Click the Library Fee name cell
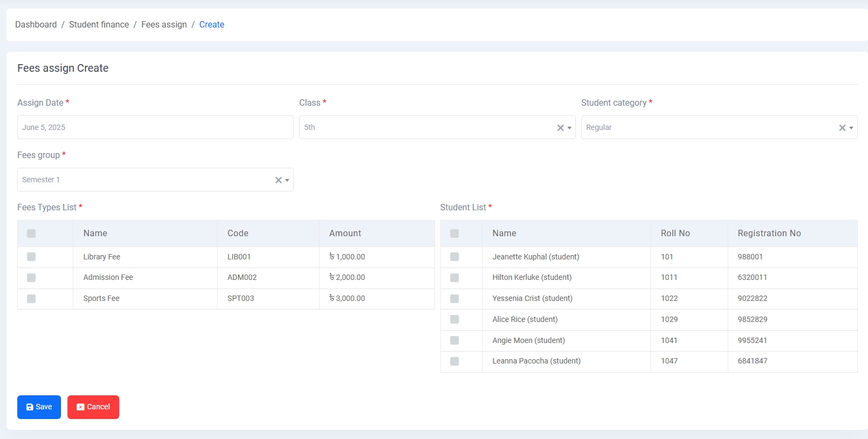 pyautogui.click(x=145, y=257)
